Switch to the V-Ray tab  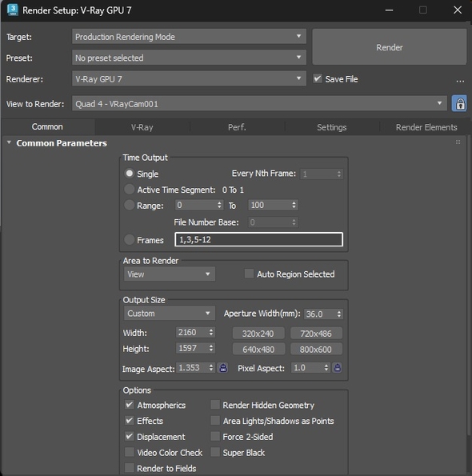coord(142,127)
